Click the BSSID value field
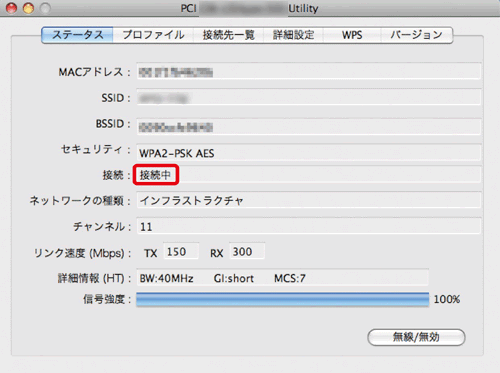Screen dimensions: 500x373 pos(309,127)
